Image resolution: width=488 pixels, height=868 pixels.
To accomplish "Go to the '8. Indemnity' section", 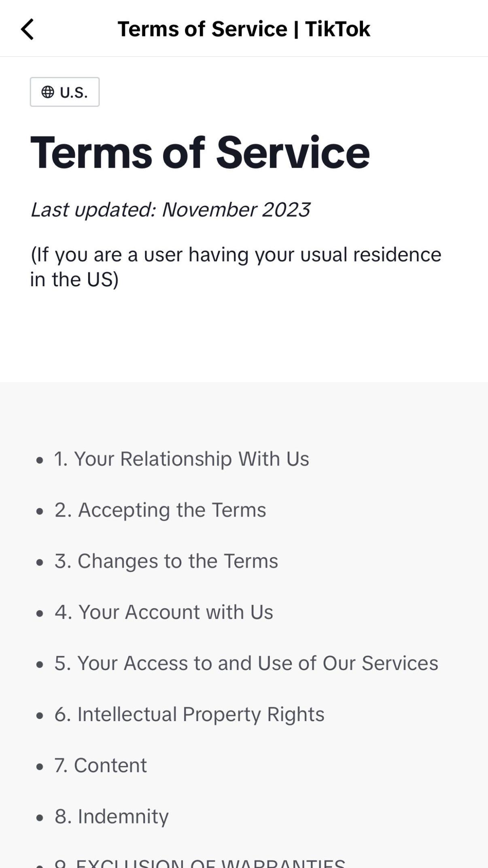I will tap(111, 816).
